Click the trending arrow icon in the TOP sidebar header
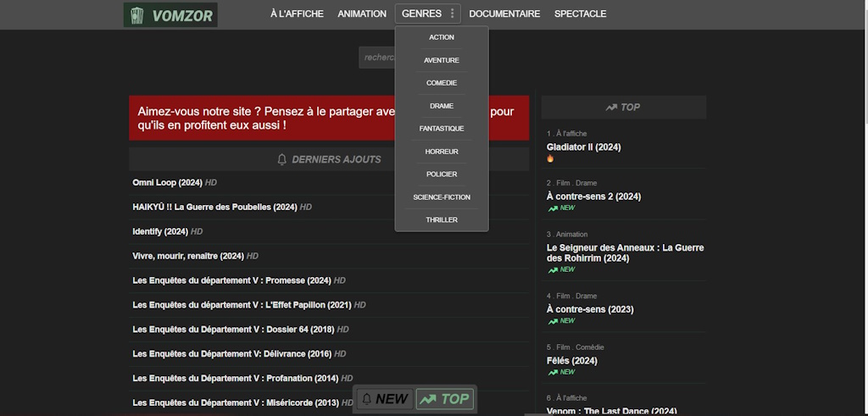The height and width of the screenshot is (416, 868). 611,108
